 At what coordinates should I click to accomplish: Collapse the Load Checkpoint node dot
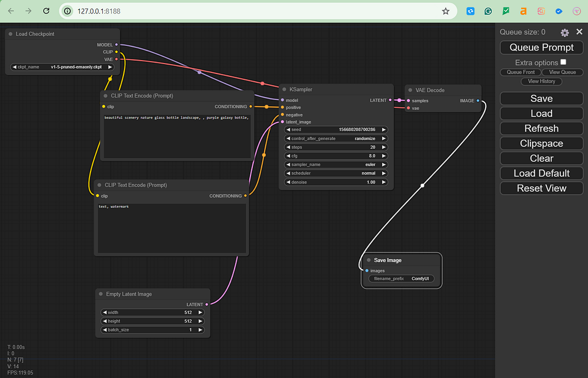[x=11, y=34]
